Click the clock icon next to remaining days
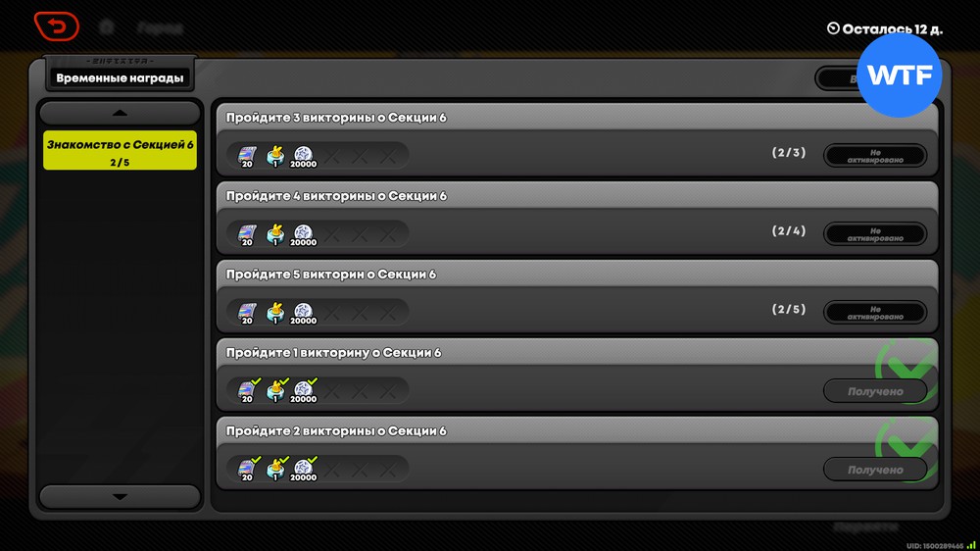 (x=833, y=28)
